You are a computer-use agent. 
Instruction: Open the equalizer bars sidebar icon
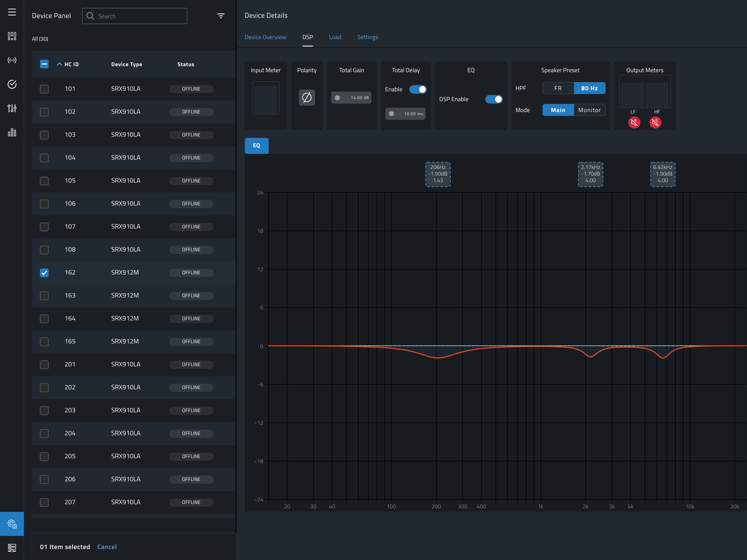(x=12, y=132)
